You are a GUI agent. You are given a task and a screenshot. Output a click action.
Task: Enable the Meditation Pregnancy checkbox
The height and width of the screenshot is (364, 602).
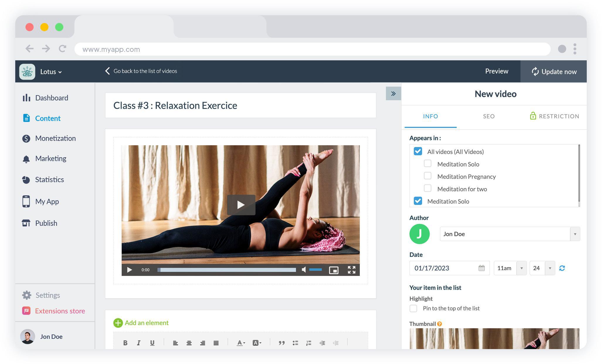click(x=428, y=176)
